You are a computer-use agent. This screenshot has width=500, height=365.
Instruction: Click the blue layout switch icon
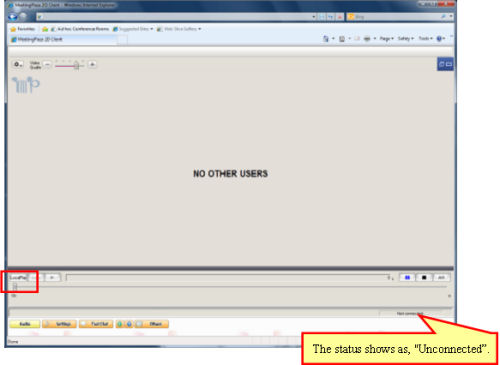point(445,64)
